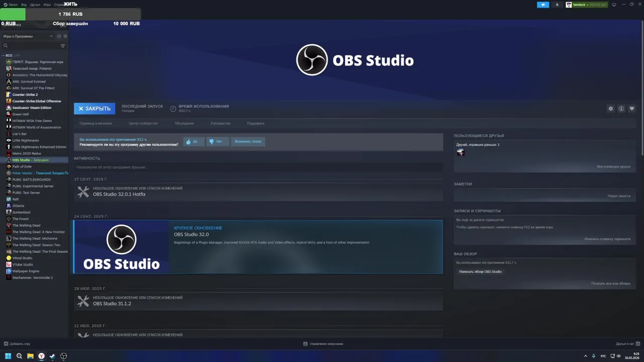Open Yandex Browser from the taskbar
644x362 pixels.
41,356
